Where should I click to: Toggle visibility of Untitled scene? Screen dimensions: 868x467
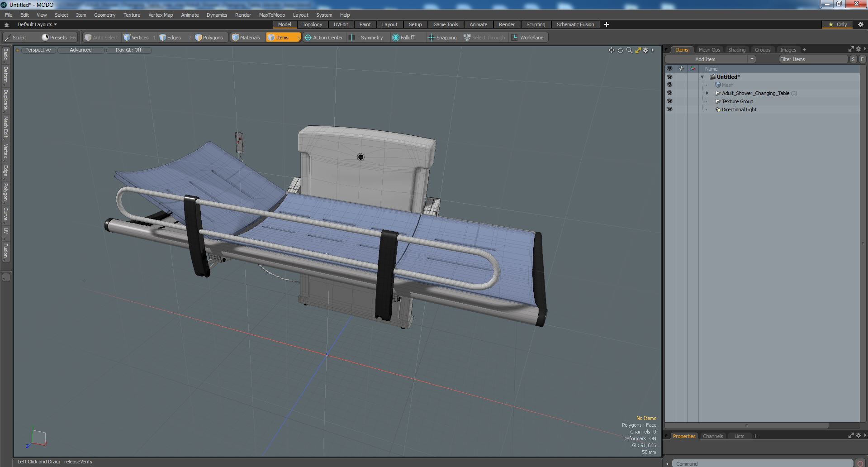[669, 77]
